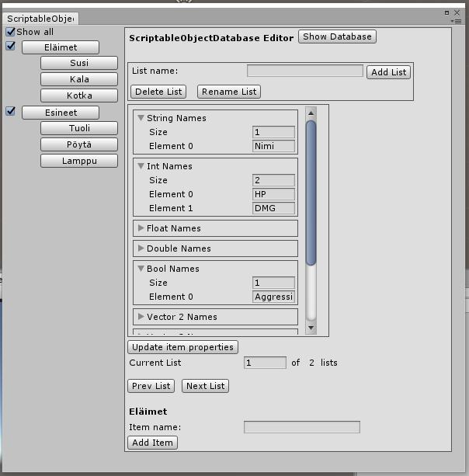Click Update item properties button

182,347
